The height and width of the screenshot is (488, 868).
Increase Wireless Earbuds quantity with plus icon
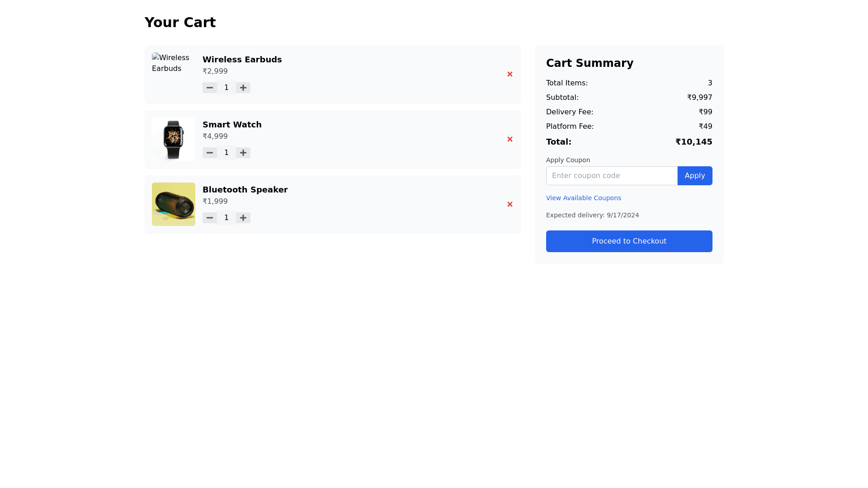(x=243, y=88)
